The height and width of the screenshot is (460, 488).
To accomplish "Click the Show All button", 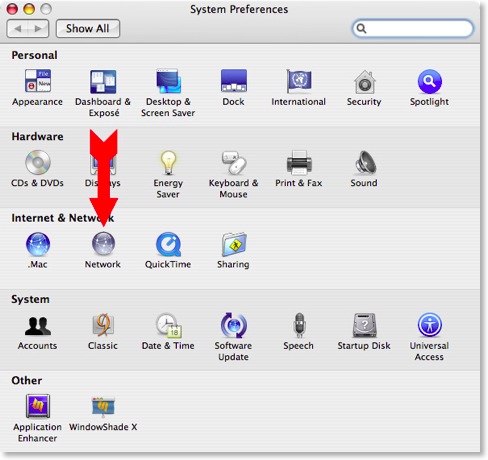I will [x=88, y=29].
